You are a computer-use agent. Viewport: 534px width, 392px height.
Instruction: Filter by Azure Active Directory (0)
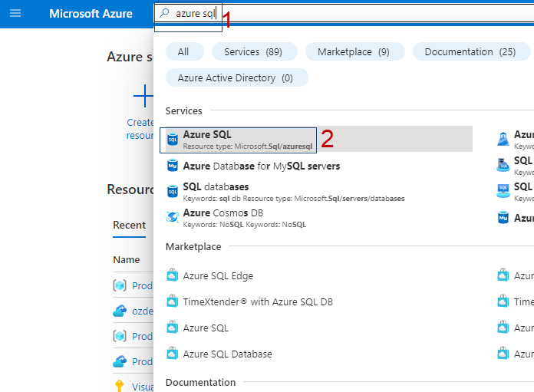click(236, 77)
